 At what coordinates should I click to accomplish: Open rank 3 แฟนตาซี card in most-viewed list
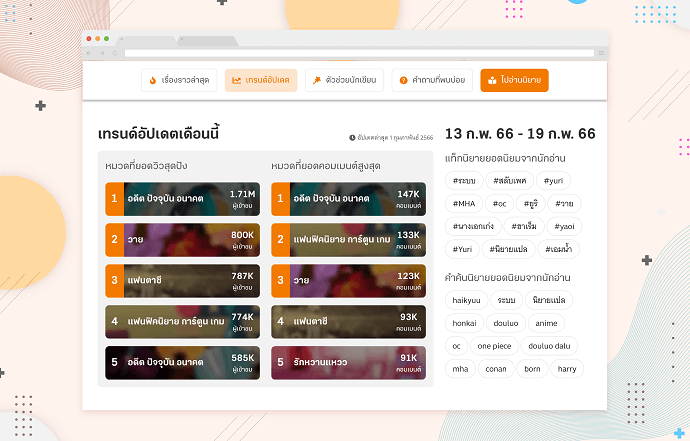coord(183,280)
